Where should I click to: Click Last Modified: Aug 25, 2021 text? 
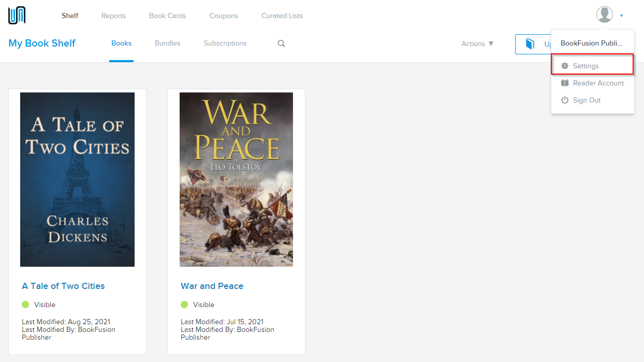coord(66,322)
